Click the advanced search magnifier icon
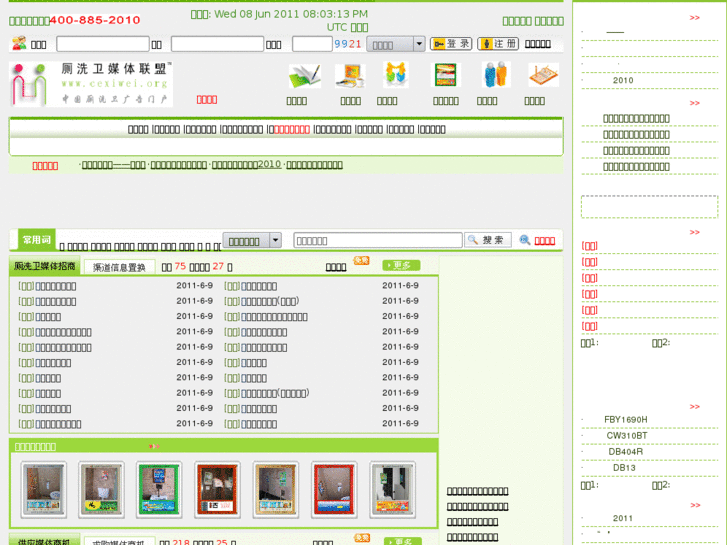Screen dimensions: 727x545 [x=525, y=240]
